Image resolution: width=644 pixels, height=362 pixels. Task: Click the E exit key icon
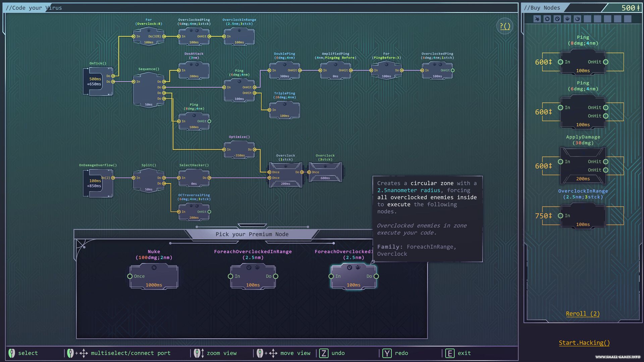[x=449, y=353]
